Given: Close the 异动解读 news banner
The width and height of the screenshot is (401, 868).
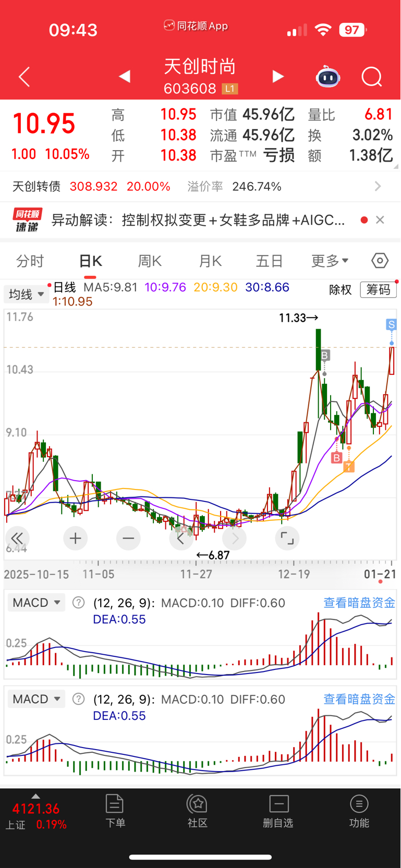Looking at the screenshot, I should click(380, 220).
